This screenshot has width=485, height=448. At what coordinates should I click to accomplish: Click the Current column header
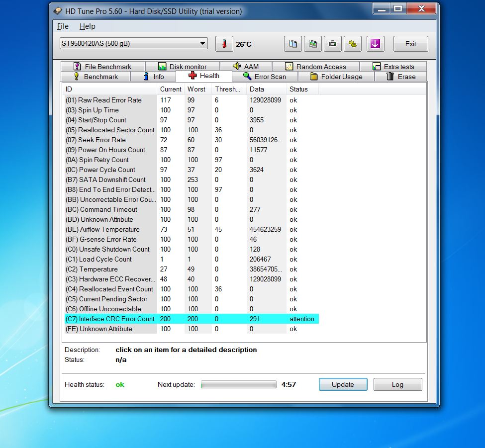[x=171, y=90]
